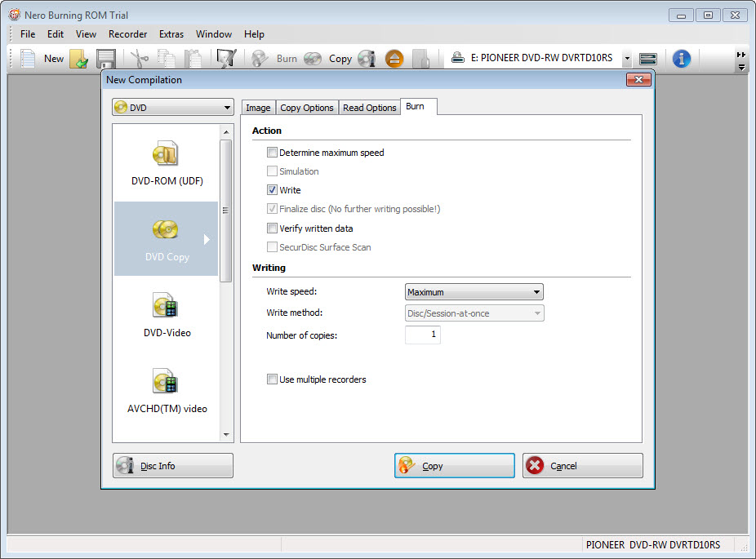This screenshot has height=559, width=756.
Task: Open the Write speed Maximum dropdown
Action: [474, 292]
